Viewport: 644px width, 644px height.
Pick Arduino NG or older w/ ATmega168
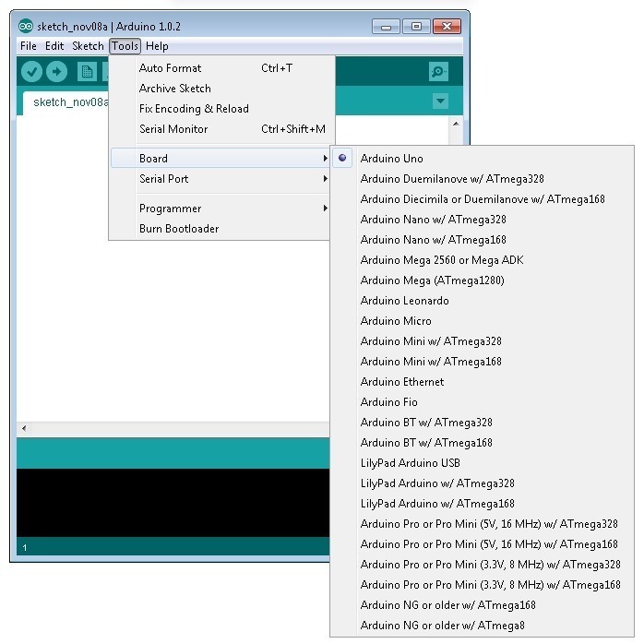(483, 605)
